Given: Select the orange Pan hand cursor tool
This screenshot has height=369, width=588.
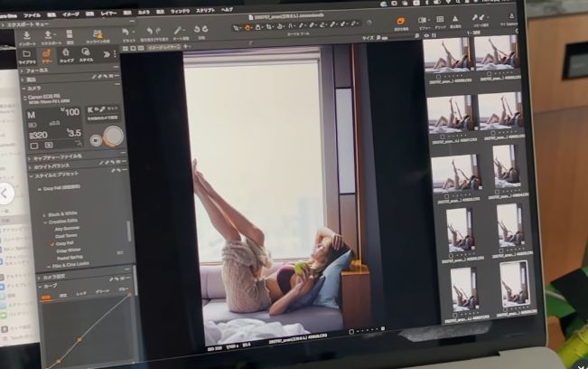Looking at the screenshot, I should pos(247,27).
